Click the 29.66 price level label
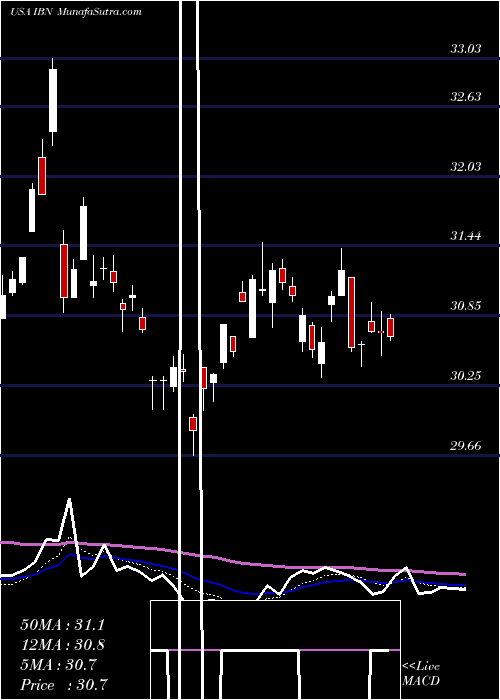The image size is (500, 700). coord(466,446)
